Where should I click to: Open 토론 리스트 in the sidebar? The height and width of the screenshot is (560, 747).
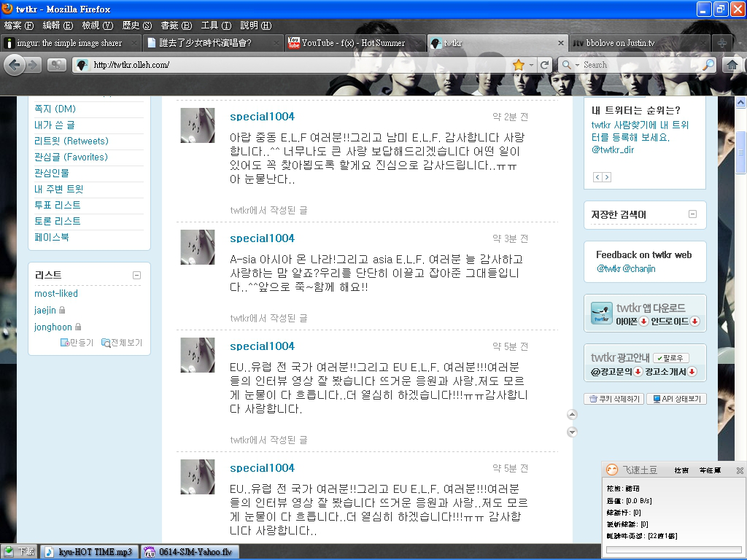(57, 221)
